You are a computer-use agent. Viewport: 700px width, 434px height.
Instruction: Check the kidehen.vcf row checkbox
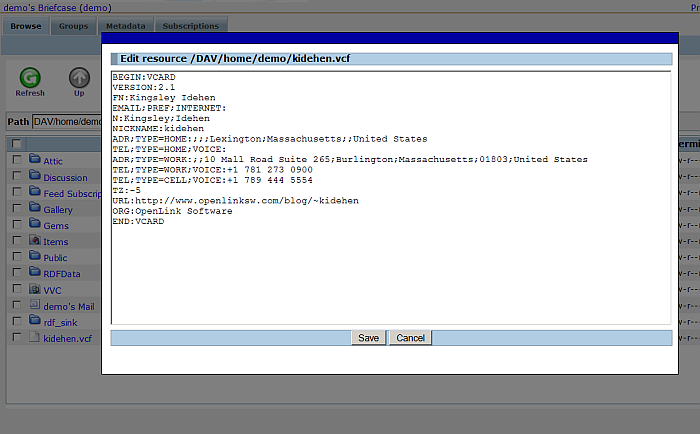(17, 338)
